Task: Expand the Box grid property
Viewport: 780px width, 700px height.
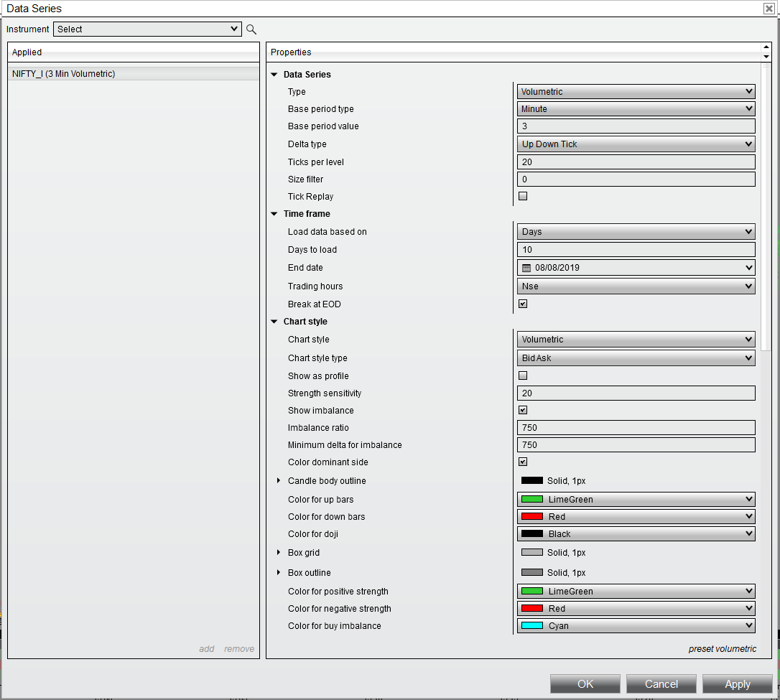Action: click(279, 552)
